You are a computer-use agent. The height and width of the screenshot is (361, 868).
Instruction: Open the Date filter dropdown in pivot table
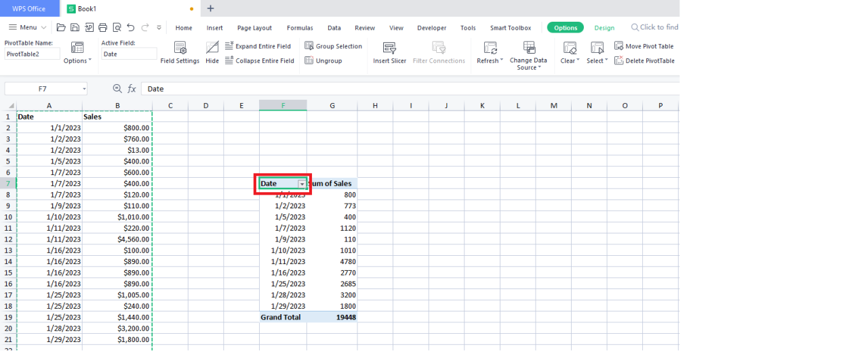[x=302, y=184]
